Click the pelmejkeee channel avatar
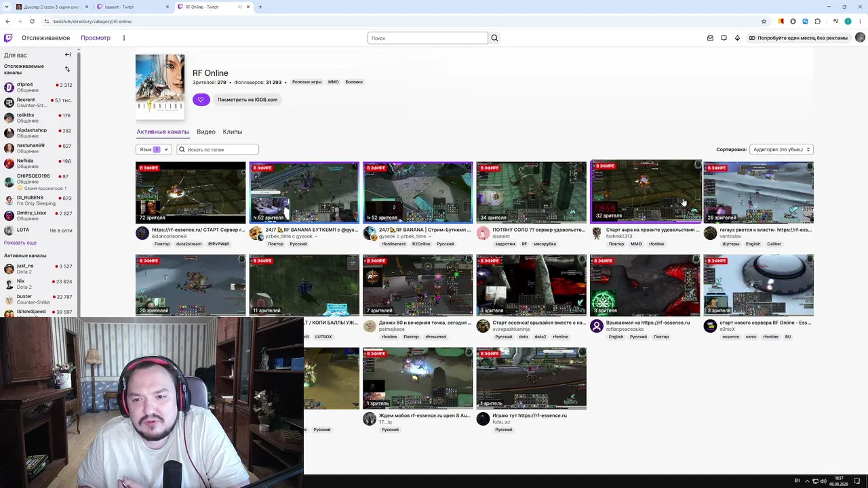This screenshot has height=488, width=868. pos(370,326)
